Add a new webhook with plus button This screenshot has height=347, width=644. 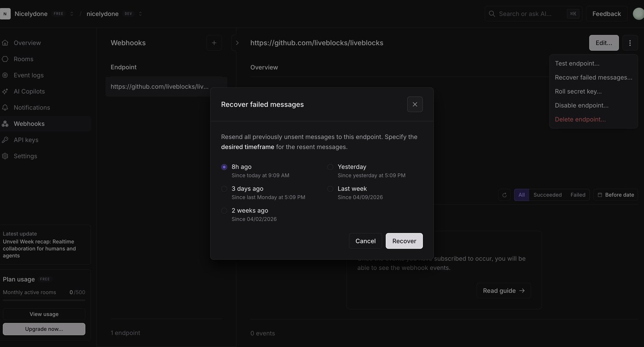[x=214, y=43]
